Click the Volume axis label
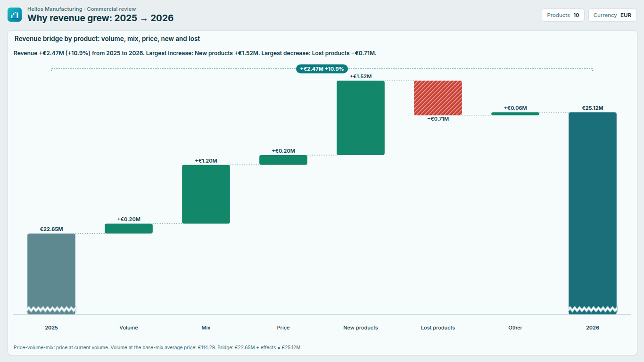 coord(129,328)
